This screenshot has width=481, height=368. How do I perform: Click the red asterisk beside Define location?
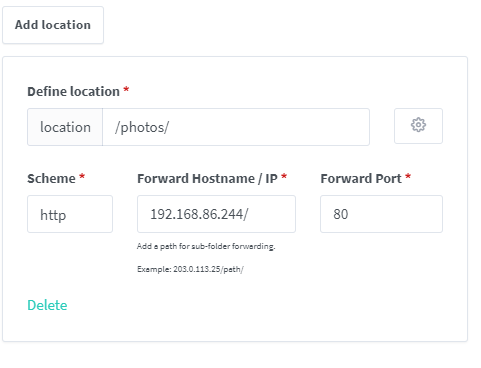[126, 89]
